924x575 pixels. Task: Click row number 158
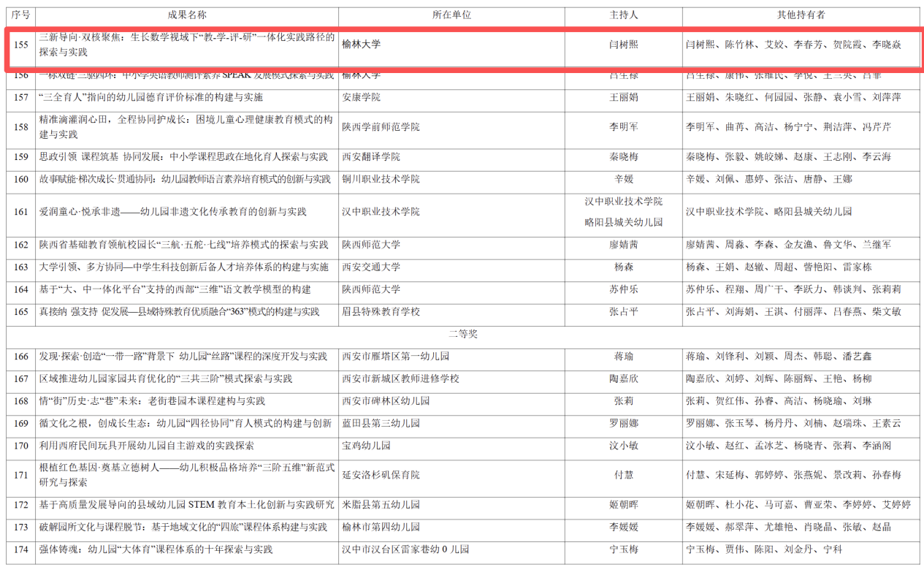click(x=21, y=127)
